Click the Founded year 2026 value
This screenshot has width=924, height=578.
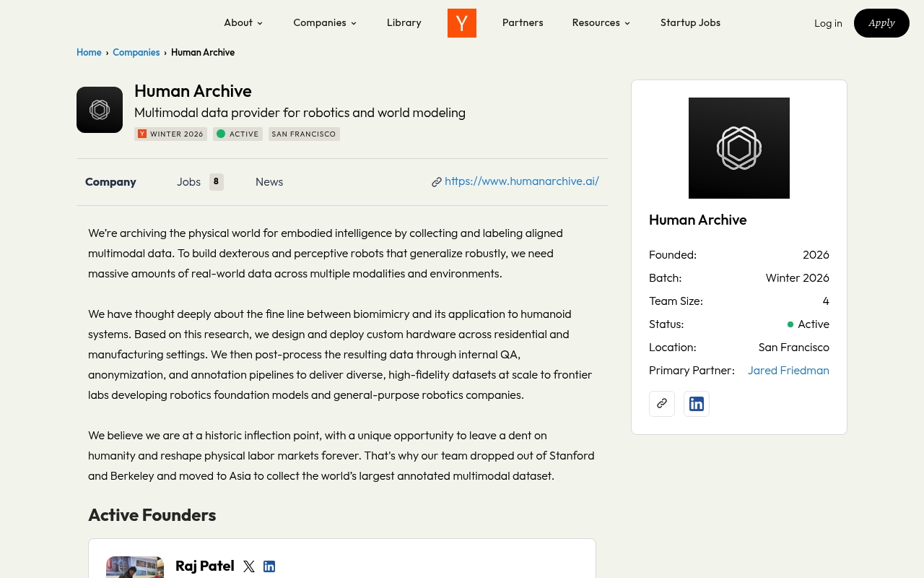click(x=816, y=255)
